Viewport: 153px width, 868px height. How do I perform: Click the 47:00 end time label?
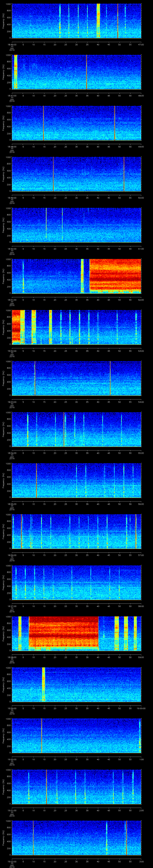point(141,44)
